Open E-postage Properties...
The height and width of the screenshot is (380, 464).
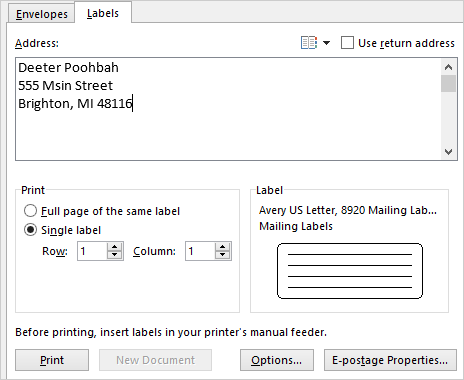pos(390,360)
